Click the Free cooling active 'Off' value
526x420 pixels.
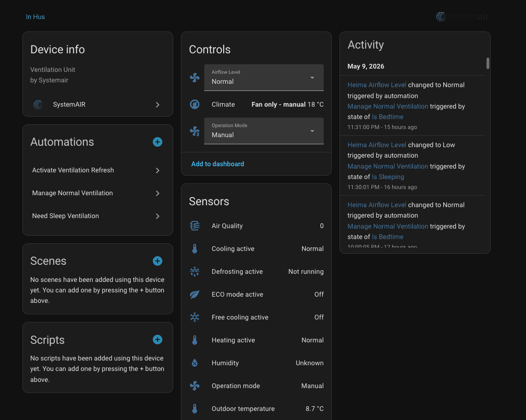pyautogui.click(x=319, y=317)
